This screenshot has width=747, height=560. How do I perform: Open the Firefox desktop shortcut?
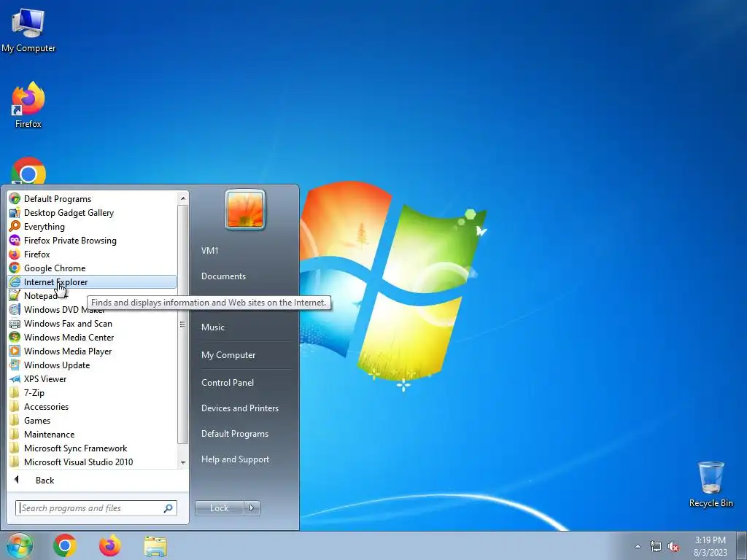28,105
